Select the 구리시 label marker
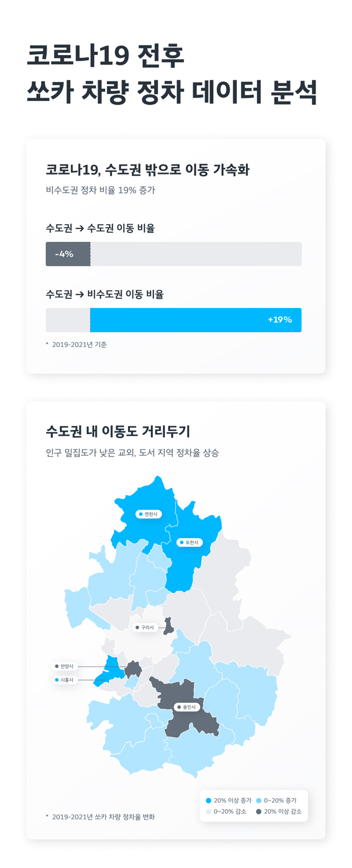Viewport: 352px width, 868px height. coord(146,627)
